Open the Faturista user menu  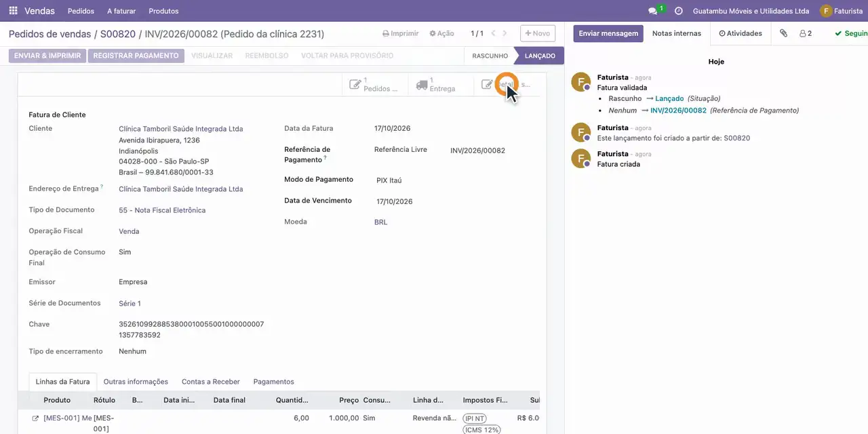coord(841,11)
